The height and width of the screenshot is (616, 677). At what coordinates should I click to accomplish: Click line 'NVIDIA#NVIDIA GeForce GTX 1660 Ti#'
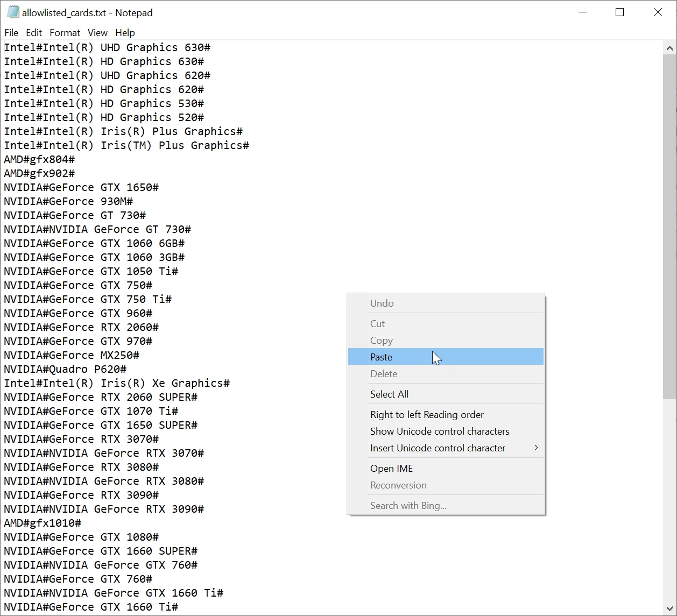114,593
